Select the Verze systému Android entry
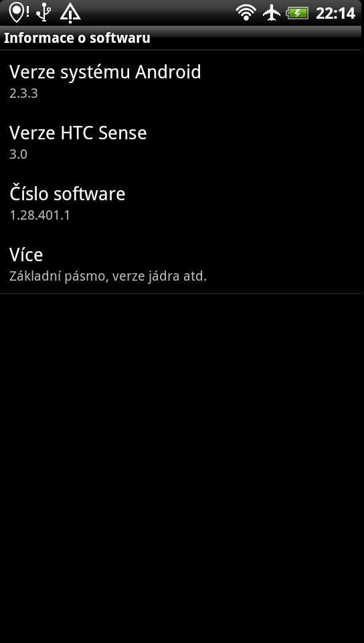 [182, 81]
